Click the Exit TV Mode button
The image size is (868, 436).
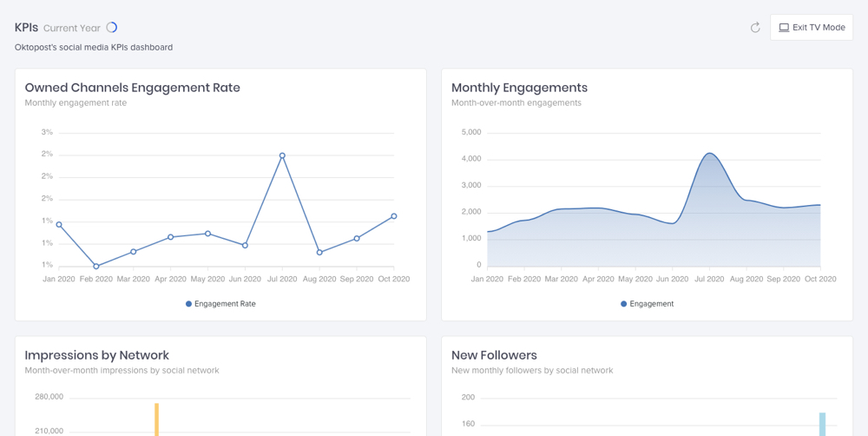[x=811, y=28]
